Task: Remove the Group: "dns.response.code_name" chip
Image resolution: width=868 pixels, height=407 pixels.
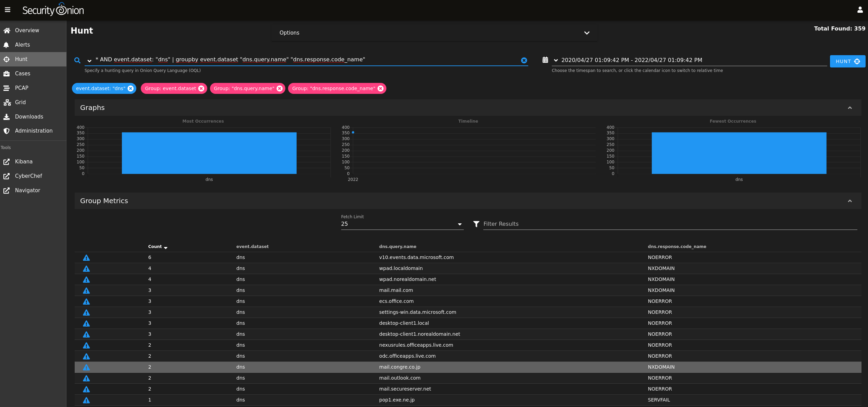Action: click(381, 88)
